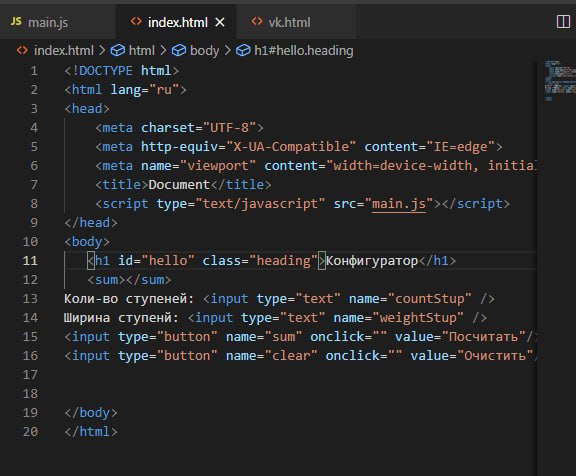Click the Конфигуратор heading text

point(372,261)
